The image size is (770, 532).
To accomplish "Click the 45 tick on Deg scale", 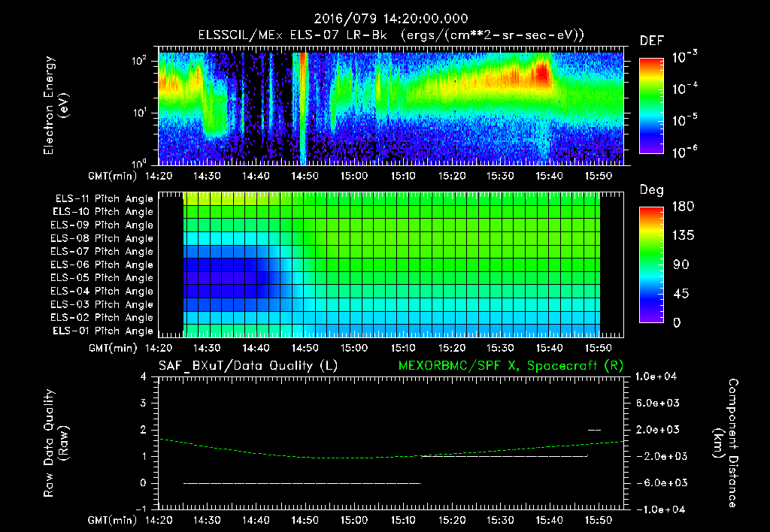I will [x=681, y=294].
